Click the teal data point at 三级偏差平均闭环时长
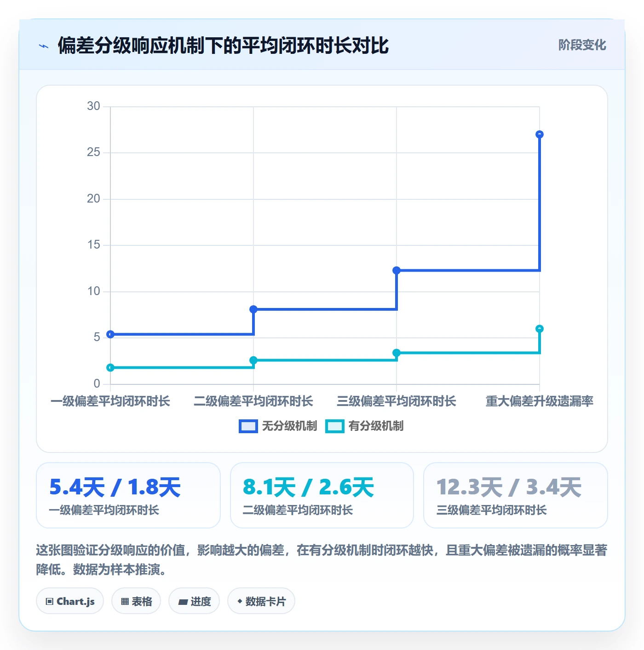This screenshot has width=644, height=650. click(397, 353)
